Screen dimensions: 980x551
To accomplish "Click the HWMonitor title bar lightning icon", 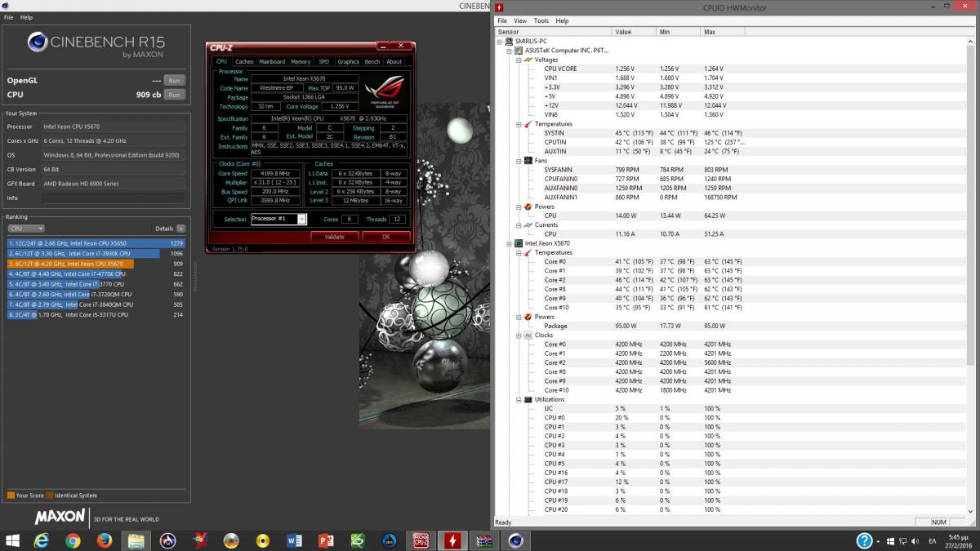I will pyautogui.click(x=499, y=7).
